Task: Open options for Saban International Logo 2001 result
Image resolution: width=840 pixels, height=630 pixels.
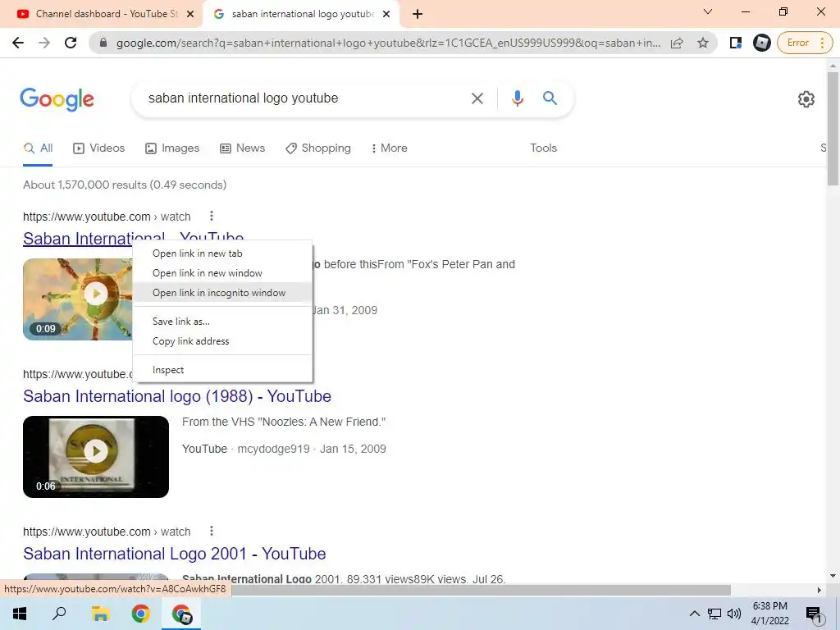Action: pos(212,531)
